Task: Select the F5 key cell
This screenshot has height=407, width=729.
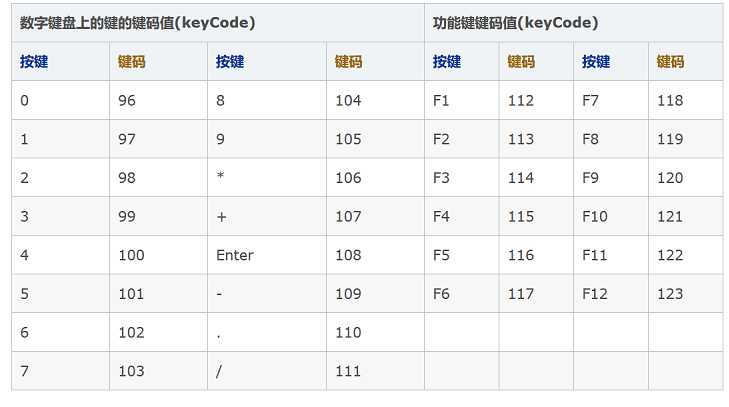Action: tap(441, 255)
